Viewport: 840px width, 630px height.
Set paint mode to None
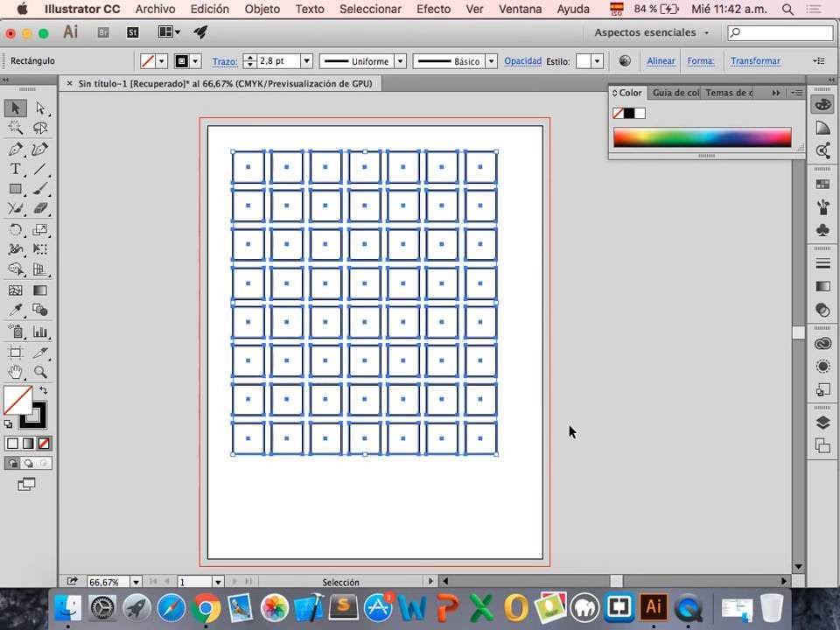click(44, 444)
